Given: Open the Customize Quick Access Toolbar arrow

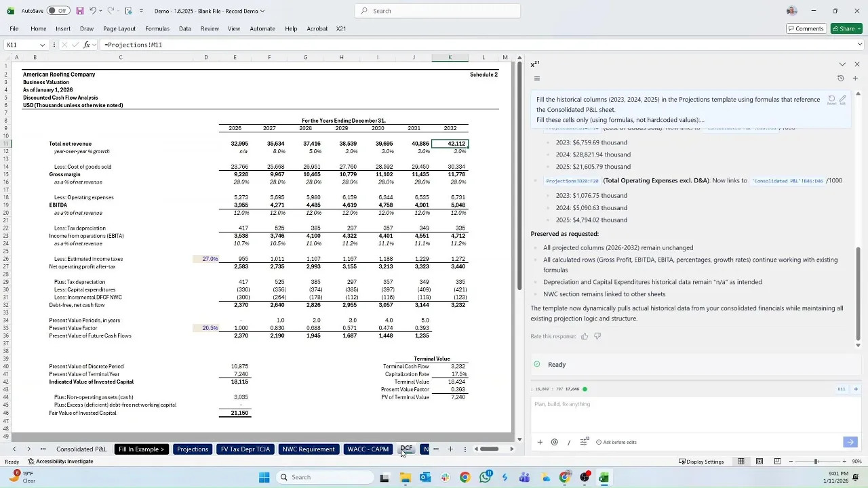Looking at the screenshot, I should coord(141,11).
